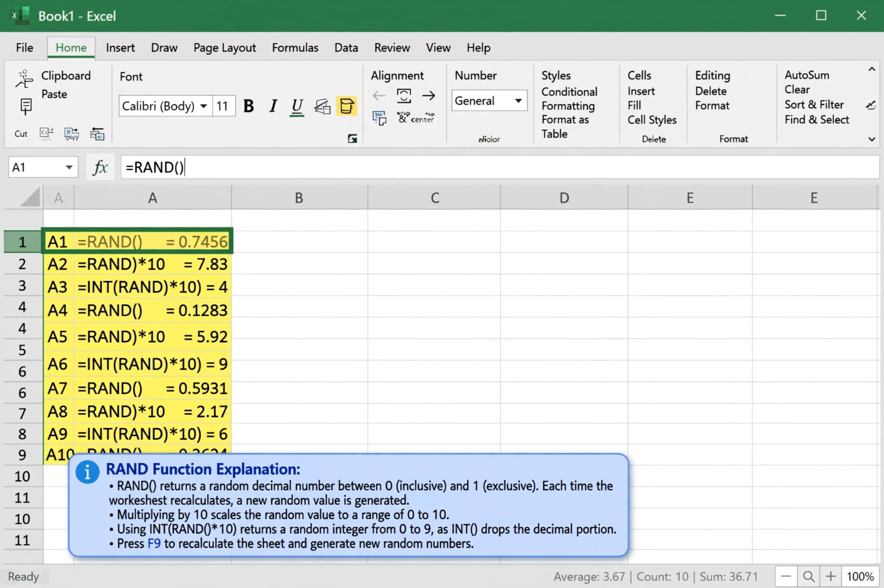Click the zoom out minus button
This screenshot has height=588, width=884.
786,577
